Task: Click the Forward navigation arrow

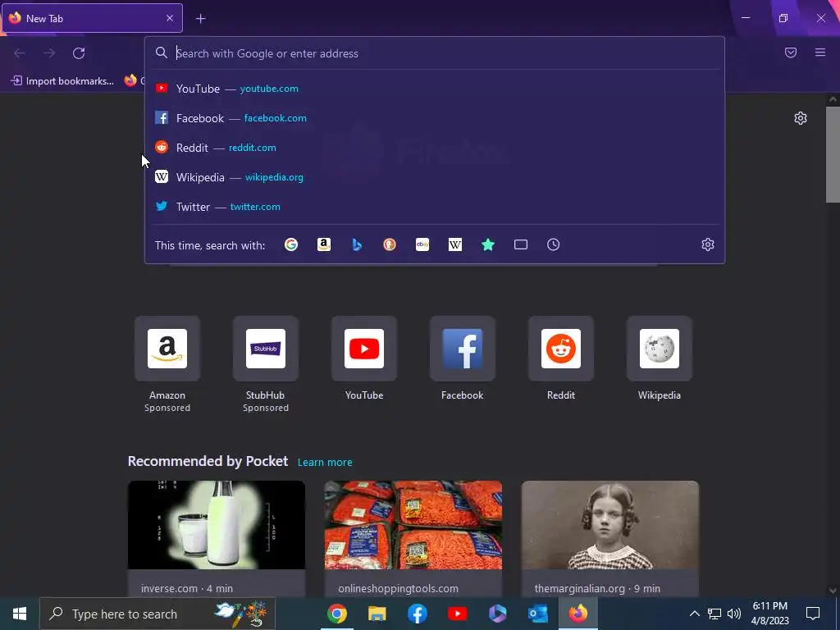Action: (49, 53)
